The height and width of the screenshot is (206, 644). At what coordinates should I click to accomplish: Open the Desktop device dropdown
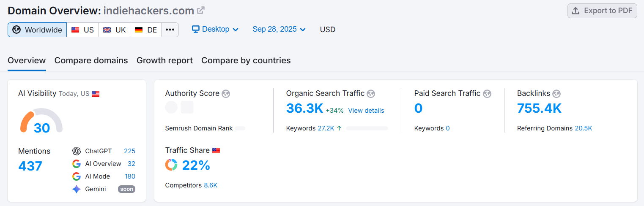click(x=215, y=29)
